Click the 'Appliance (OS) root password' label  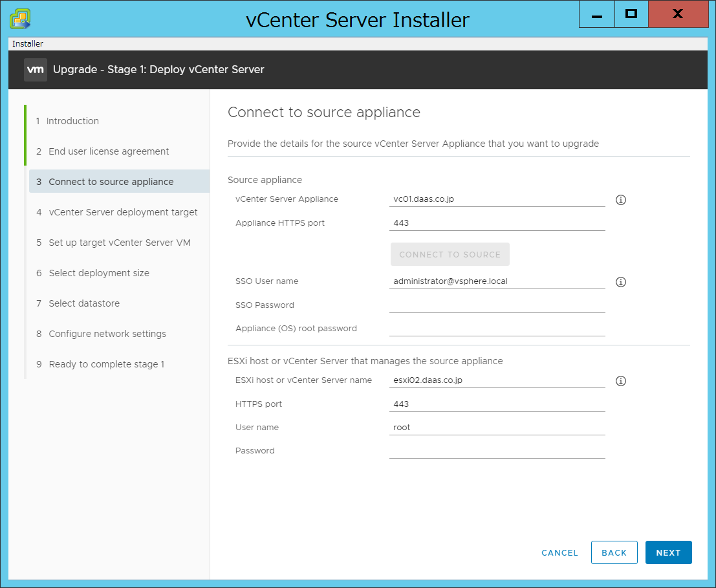296,329
